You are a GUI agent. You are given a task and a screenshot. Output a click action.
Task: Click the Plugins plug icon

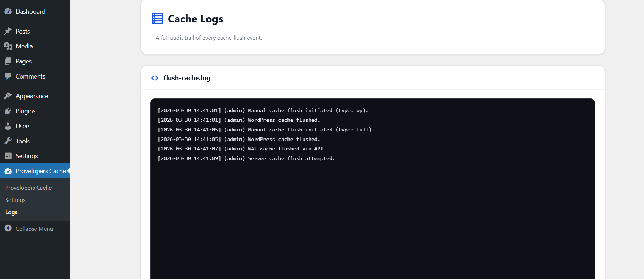(8, 111)
